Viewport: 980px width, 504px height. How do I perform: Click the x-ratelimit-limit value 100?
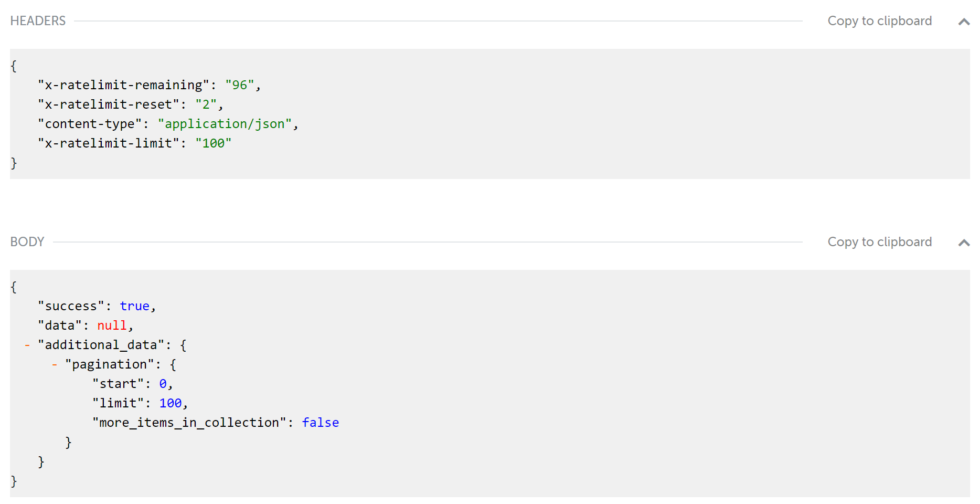pyautogui.click(x=214, y=143)
